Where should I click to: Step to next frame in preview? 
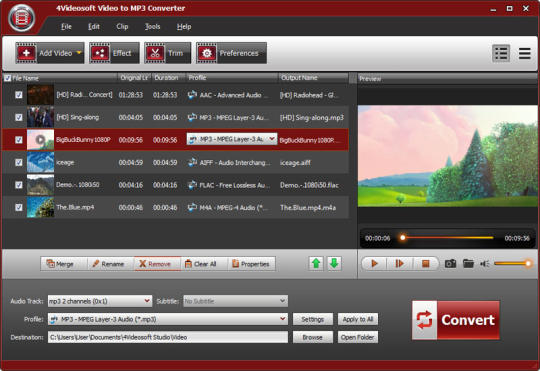[399, 264]
